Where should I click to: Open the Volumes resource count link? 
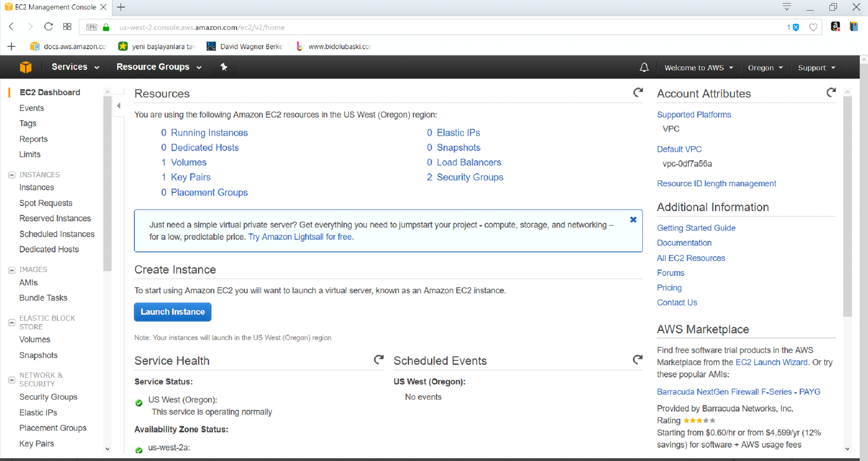189,162
